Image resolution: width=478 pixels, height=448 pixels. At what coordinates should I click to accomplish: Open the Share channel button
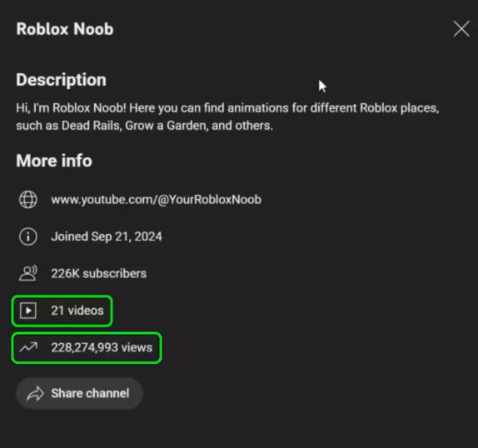(x=80, y=393)
